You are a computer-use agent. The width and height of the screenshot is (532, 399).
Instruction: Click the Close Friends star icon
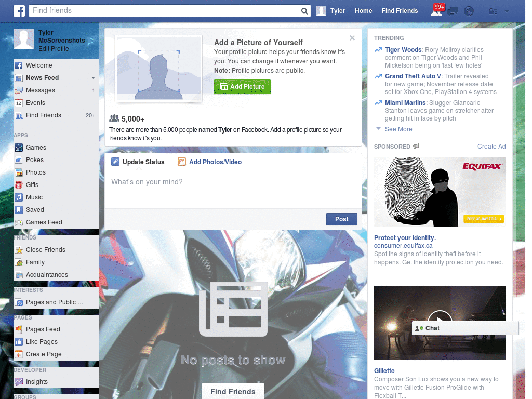click(19, 250)
